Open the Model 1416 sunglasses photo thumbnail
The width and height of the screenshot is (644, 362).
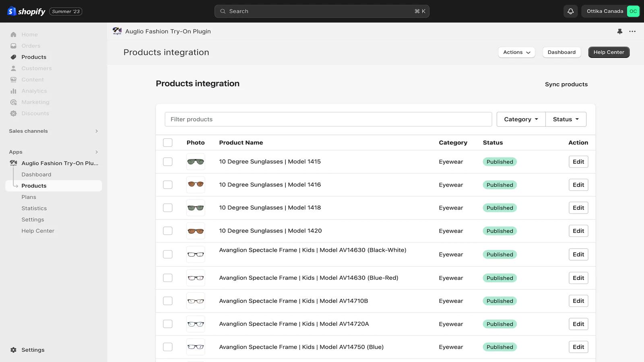(196, 185)
